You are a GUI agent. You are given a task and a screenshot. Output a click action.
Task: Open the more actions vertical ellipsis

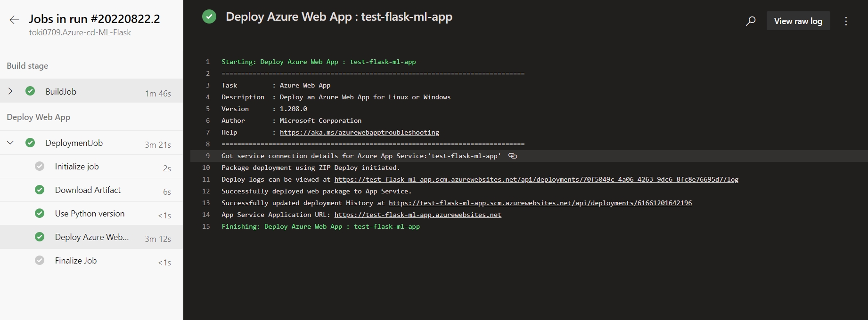point(846,21)
